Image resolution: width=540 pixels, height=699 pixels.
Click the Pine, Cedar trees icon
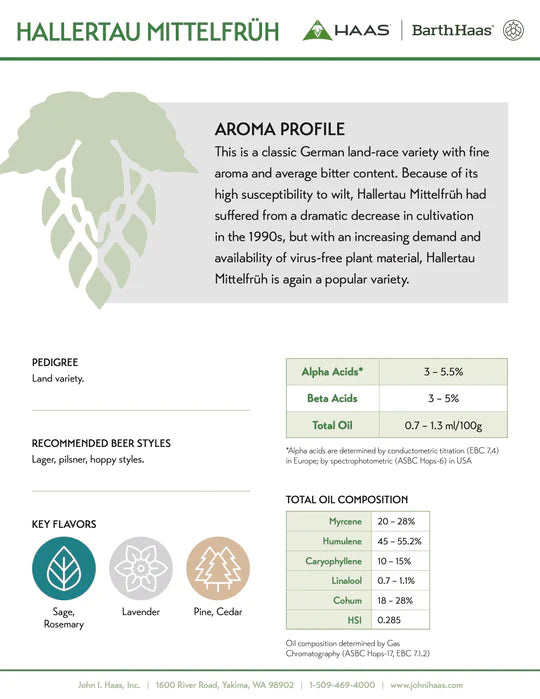click(218, 568)
